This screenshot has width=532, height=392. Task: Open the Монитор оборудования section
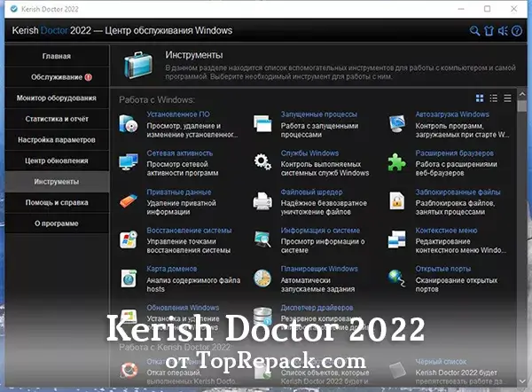[57, 98]
